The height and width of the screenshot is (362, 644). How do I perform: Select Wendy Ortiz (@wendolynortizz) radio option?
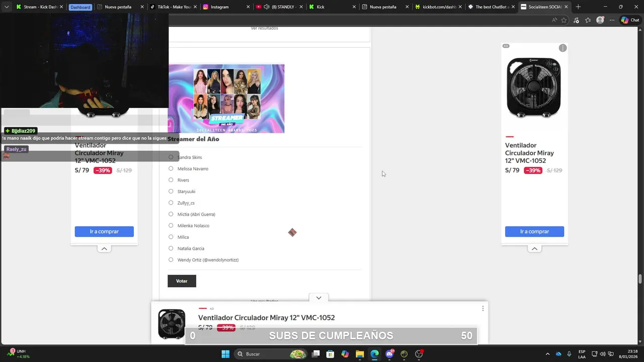tap(171, 260)
